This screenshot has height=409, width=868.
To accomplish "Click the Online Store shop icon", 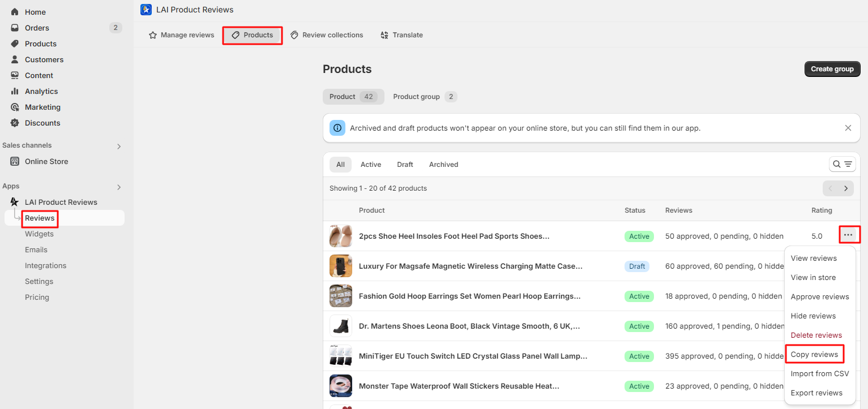I will (15, 161).
